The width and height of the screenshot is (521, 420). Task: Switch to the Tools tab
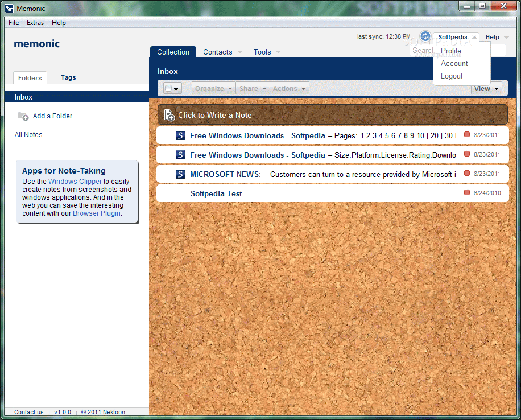262,52
